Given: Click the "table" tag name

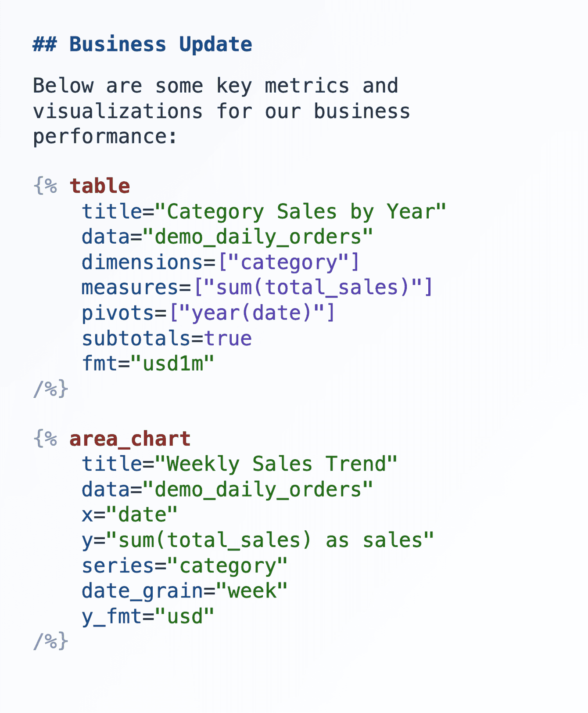Looking at the screenshot, I should click(100, 186).
